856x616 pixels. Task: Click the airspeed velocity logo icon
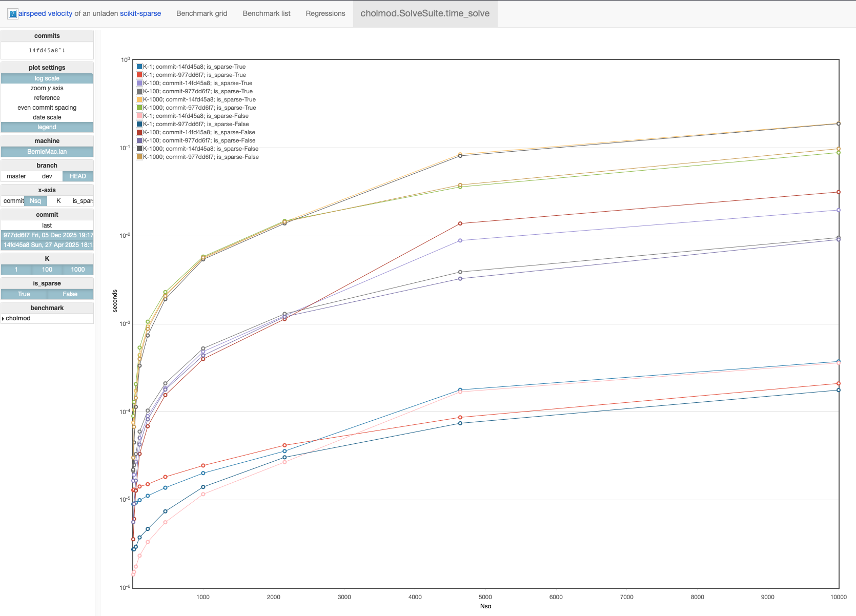[x=12, y=14]
